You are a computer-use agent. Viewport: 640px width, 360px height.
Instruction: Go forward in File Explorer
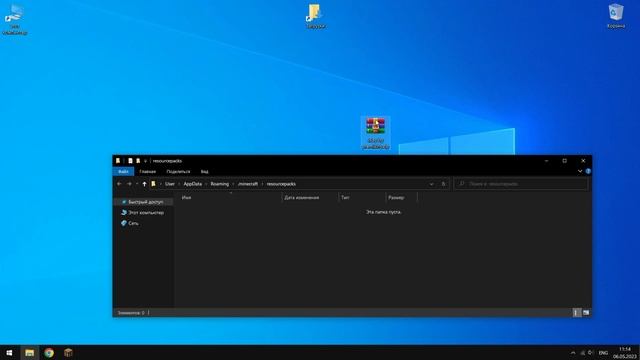129,184
